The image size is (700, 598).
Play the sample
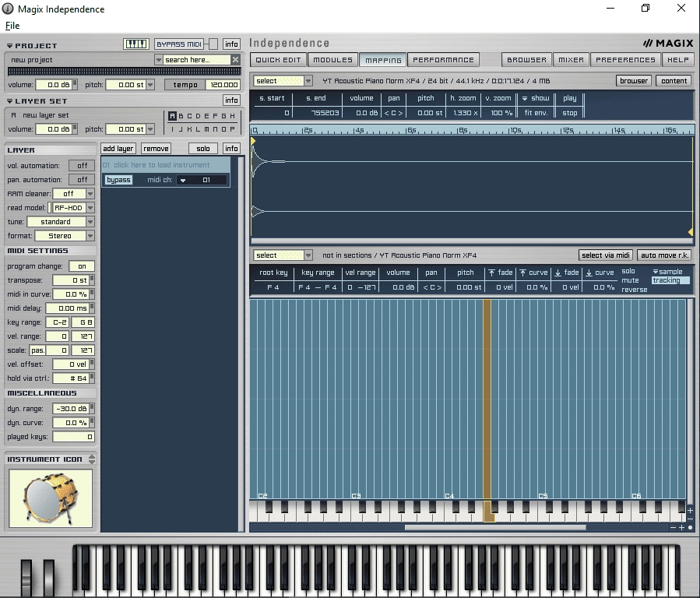[x=570, y=98]
